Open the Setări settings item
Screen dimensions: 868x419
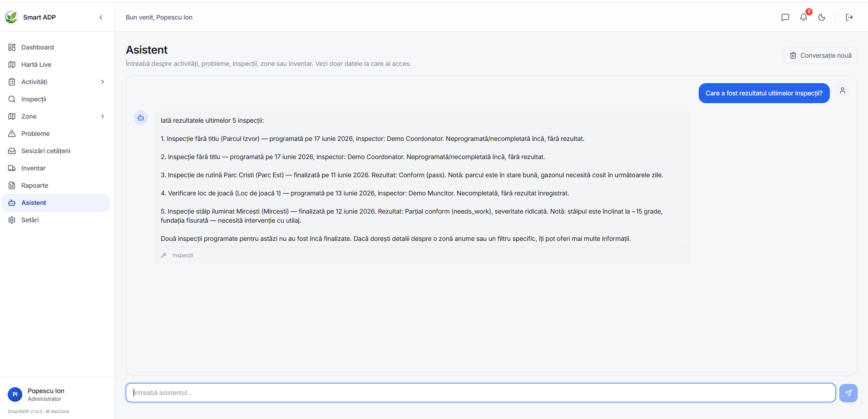pyautogui.click(x=56, y=220)
